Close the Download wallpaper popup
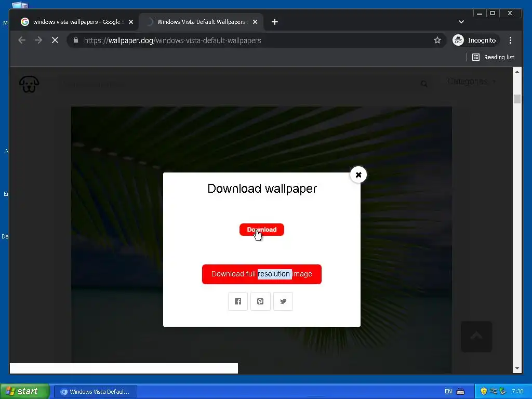Screen dimensions: 532x399 (358, 175)
